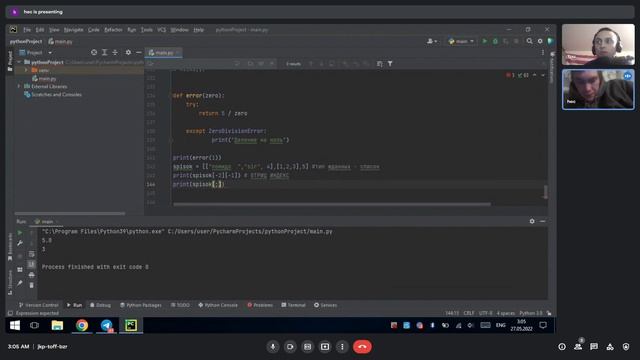Viewport: 640px width, 360px height.
Task: Open Telegram from Windows taskbar
Action: point(106,325)
